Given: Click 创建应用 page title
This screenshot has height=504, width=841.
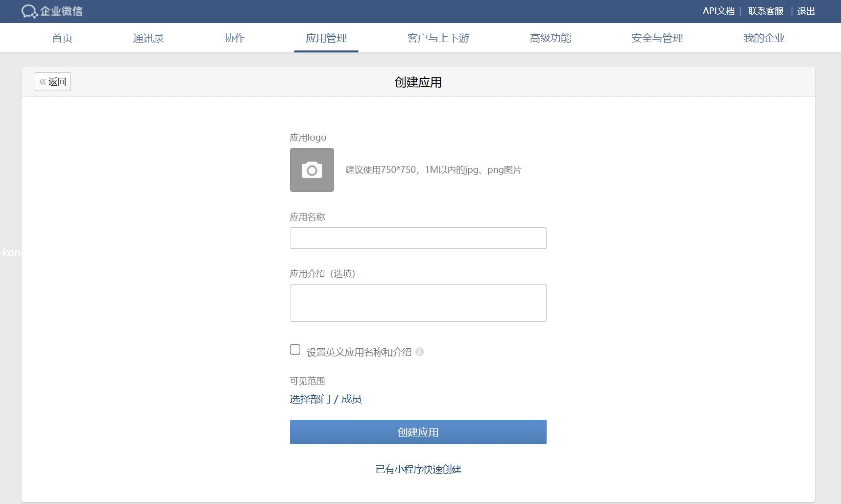Looking at the screenshot, I should click(418, 82).
